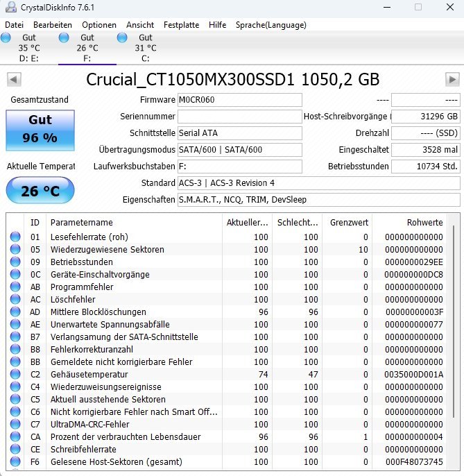
Task: Open the Optionen menu
Action: point(99,25)
